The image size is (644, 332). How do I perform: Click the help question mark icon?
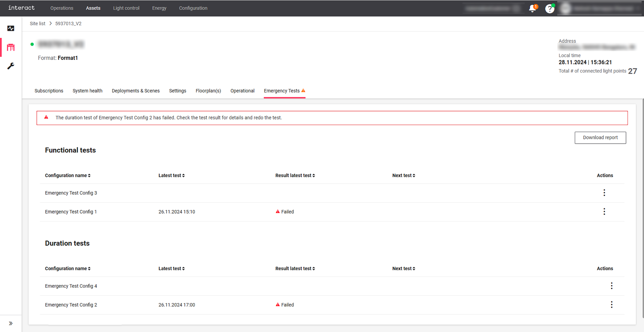[x=549, y=9]
